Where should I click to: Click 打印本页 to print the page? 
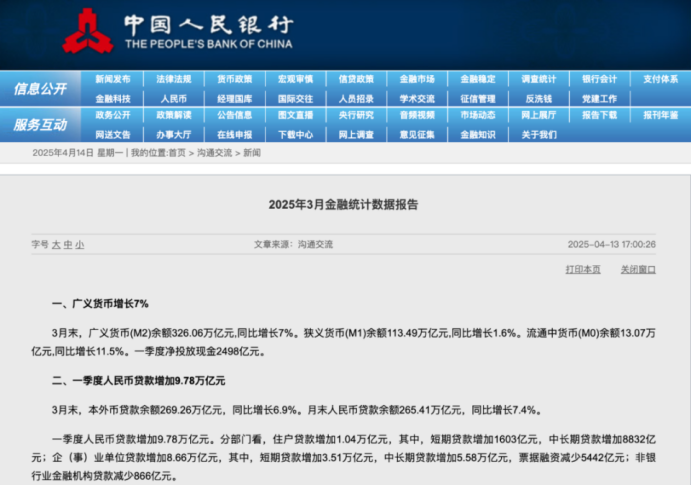(x=583, y=269)
